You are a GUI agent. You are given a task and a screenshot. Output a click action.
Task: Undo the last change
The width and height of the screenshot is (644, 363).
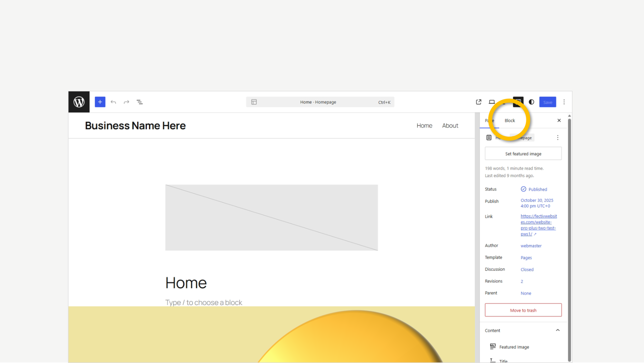(x=113, y=102)
